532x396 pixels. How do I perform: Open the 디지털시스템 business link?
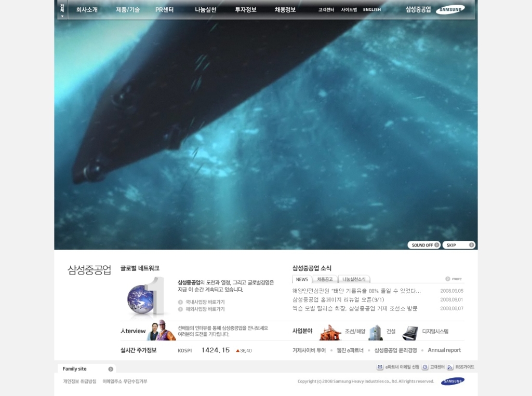(435, 331)
